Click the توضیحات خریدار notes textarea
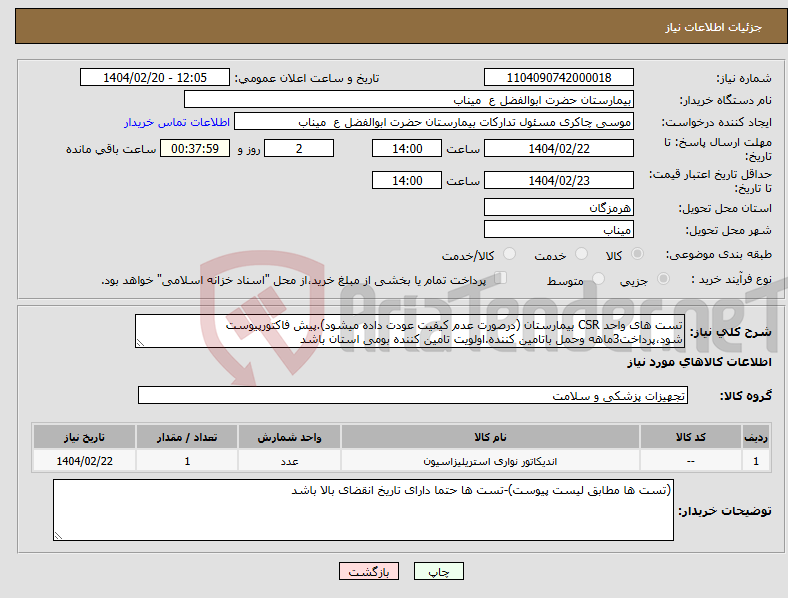 point(363,510)
